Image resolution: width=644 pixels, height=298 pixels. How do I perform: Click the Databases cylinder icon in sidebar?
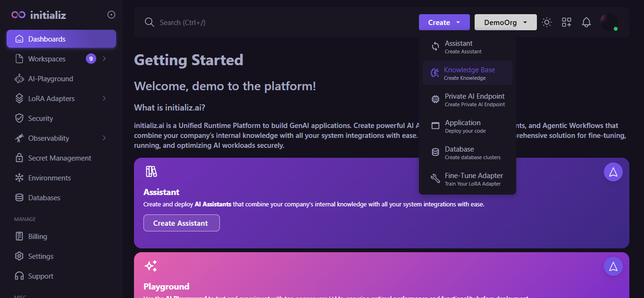coord(19,197)
